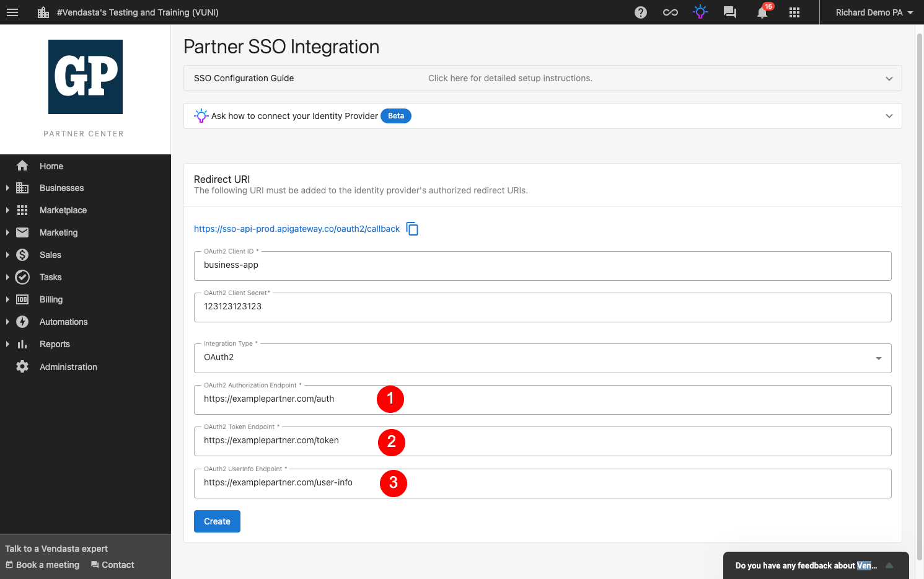
Task: Click Book a meeting link
Action: pos(43,565)
